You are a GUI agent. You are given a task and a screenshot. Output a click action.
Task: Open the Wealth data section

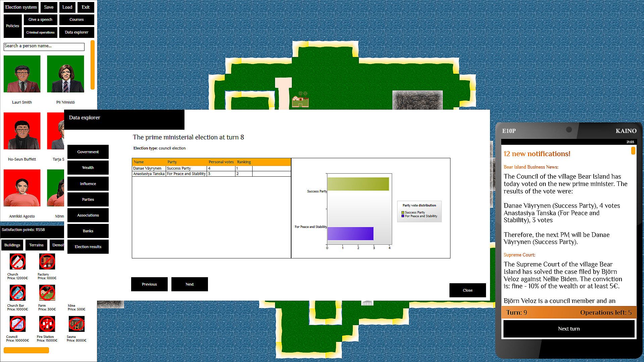[x=88, y=168]
